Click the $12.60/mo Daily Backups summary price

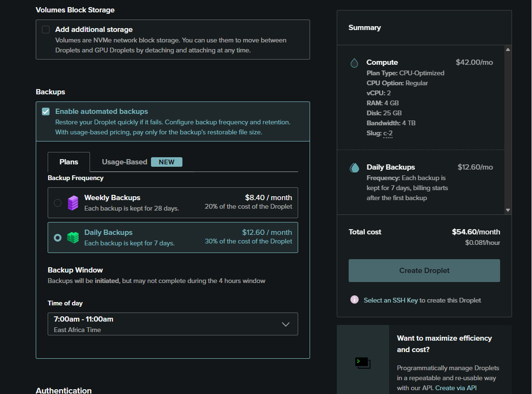(x=475, y=167)
